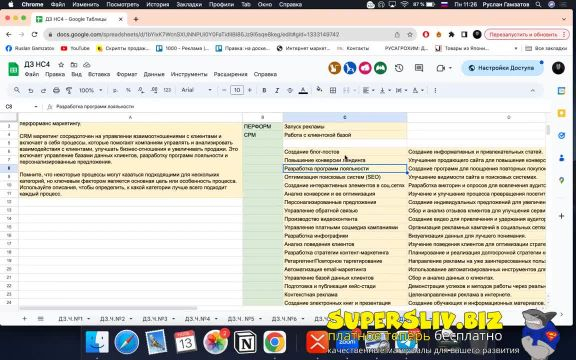
Task: Toggle bold formatting
Action: point(264,90)
